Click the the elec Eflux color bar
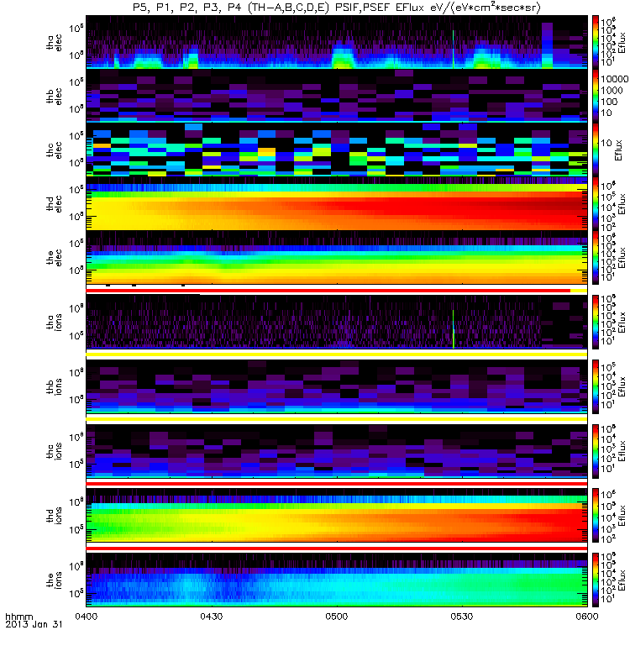Viewport: 630px width, 672px height. [x=596, y=258]
